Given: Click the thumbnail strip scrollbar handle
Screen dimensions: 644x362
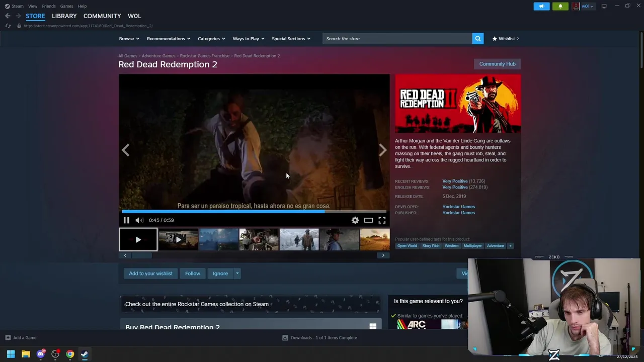Looking at the screenshot, I should (x=142, y=255).
